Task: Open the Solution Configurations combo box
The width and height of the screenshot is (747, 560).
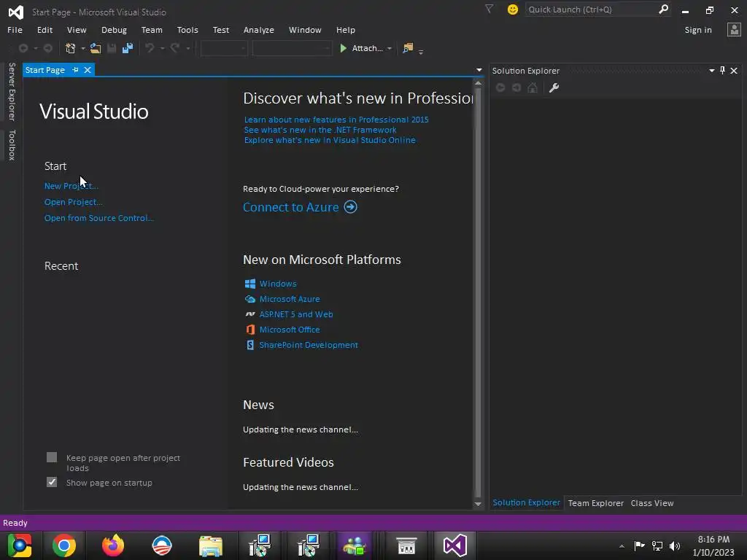Action: (224, 48)
